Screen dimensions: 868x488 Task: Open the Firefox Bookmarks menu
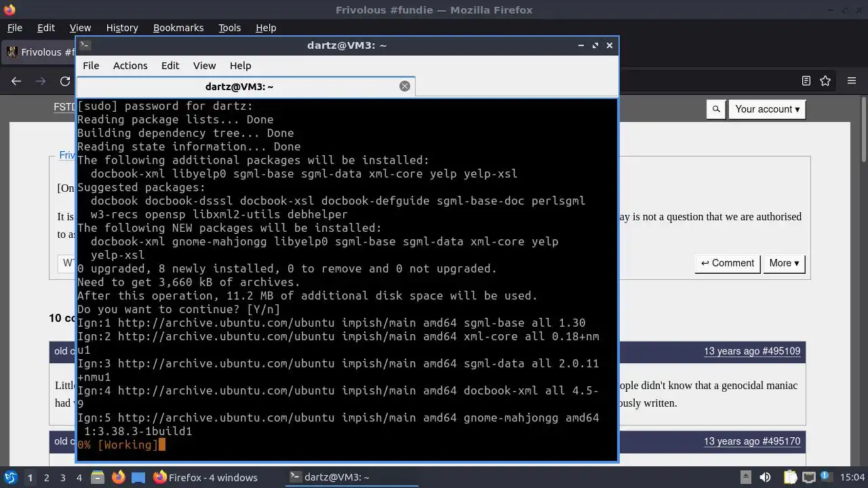178,28
